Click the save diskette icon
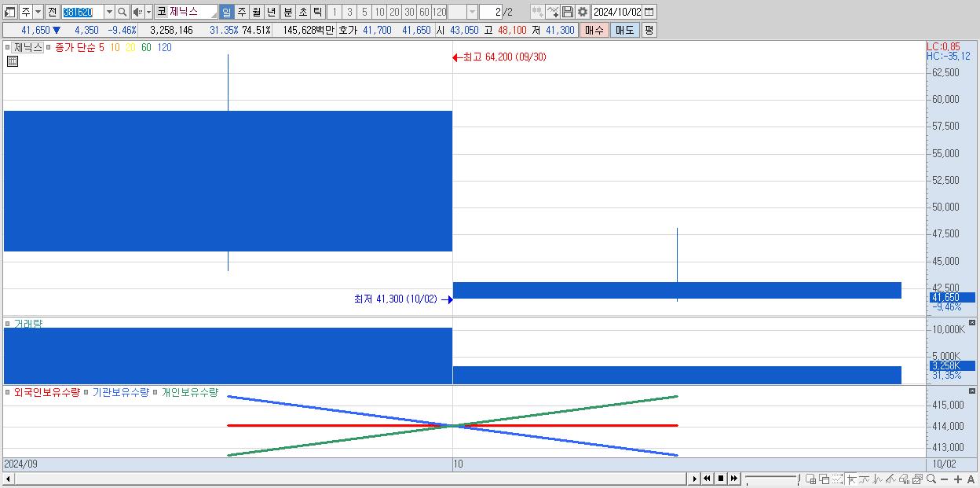Screen dimensions: 980x488 click(567, 12)
